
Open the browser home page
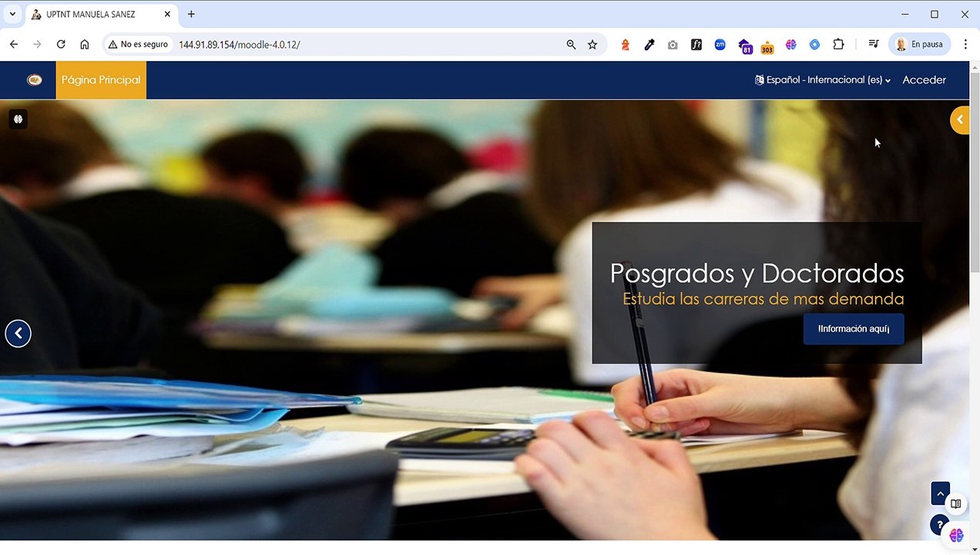[x=85, y=45]
